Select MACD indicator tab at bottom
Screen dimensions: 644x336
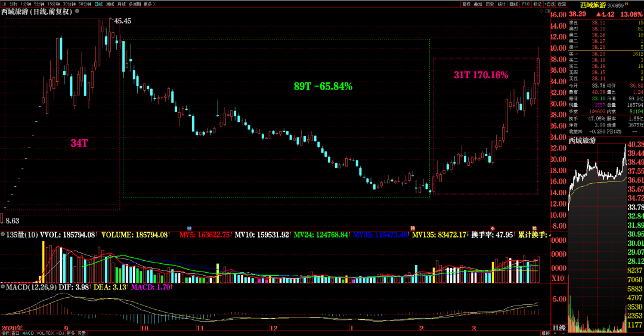coord(28,333)
